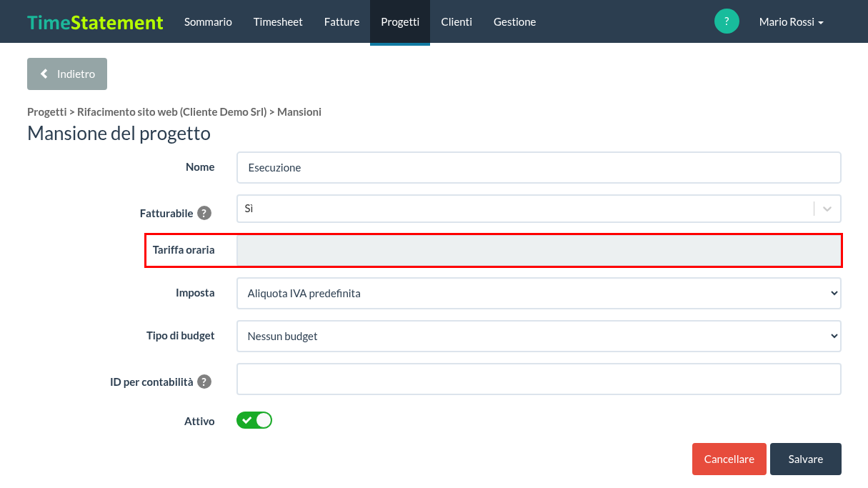Select the Progetti menu item
This screenshot has height=488, width=868.
pos(400,22)
